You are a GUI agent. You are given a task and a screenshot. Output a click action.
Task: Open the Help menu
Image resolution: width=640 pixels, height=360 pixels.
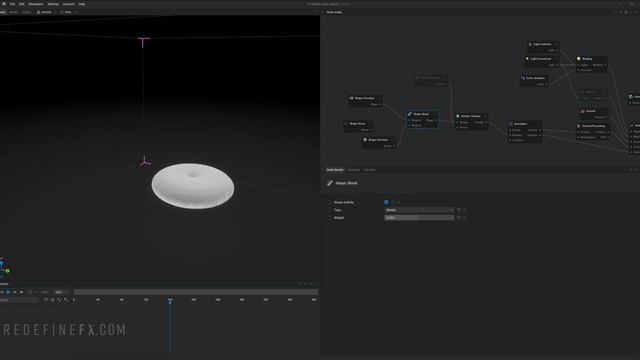(x=82, y=4)
